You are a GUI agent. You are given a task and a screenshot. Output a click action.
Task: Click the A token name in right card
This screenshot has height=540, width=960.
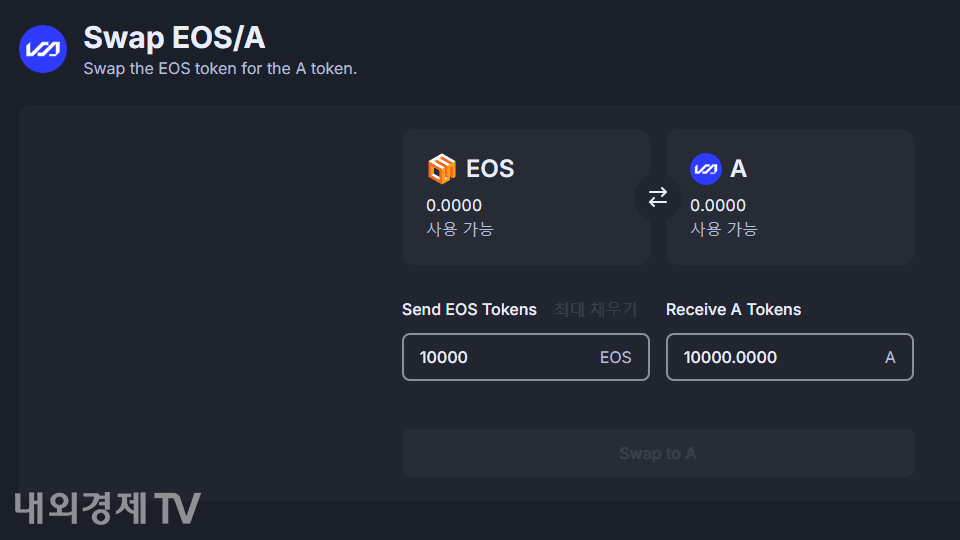coord(739,169)
